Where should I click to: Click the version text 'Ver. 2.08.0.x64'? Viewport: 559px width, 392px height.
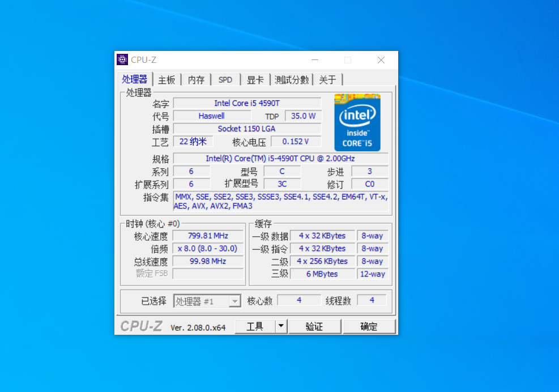click(198, 328)
